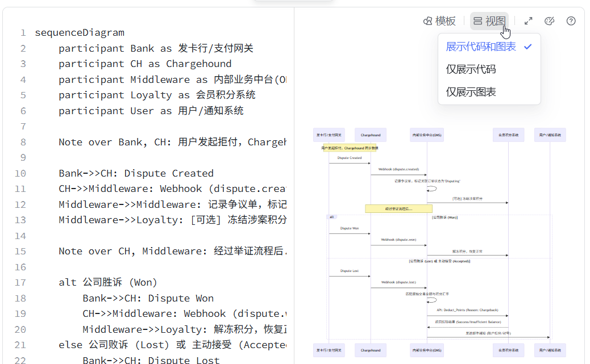Click the yellow 经过举证流程后 note

tap(398, 208)
